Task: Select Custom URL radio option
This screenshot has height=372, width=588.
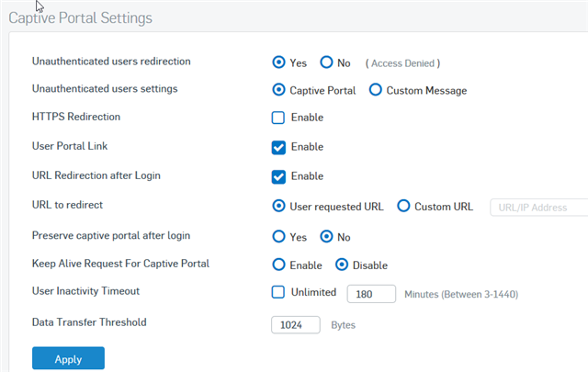Action: (403, 206)
